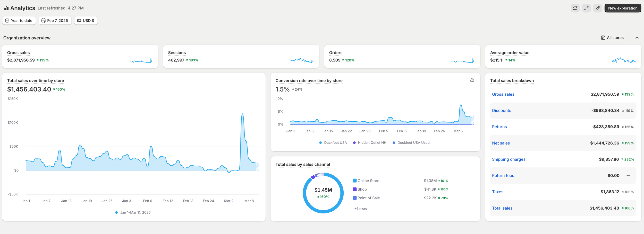Click the Gross sales sparkline chart
The height and width of the screenshot is (234, 644).
click(x=141, y=60)
